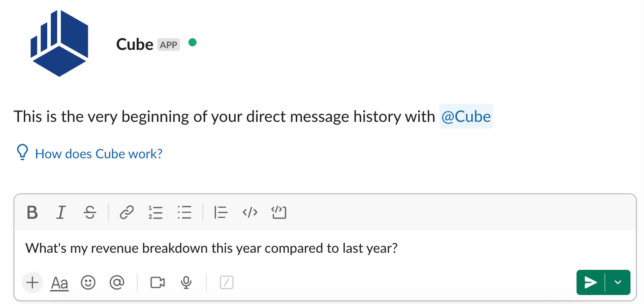Open the How does Cube work link
The width and height of the screenshot is (644, 304).
pyautogui.click(x=99, y=153)
